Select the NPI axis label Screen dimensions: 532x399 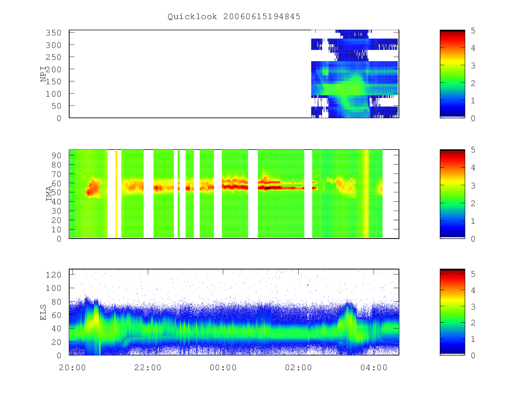pyautogui.click(x=44, y=74)
